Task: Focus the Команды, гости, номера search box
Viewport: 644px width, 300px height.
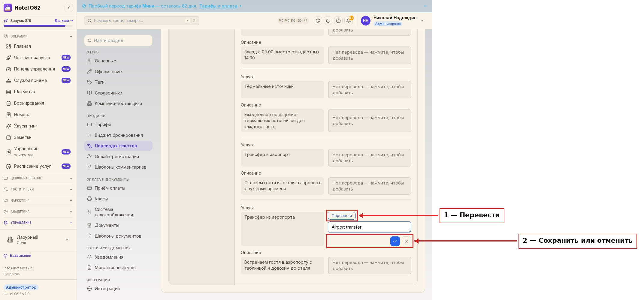Action: click(x=142, y=21)
